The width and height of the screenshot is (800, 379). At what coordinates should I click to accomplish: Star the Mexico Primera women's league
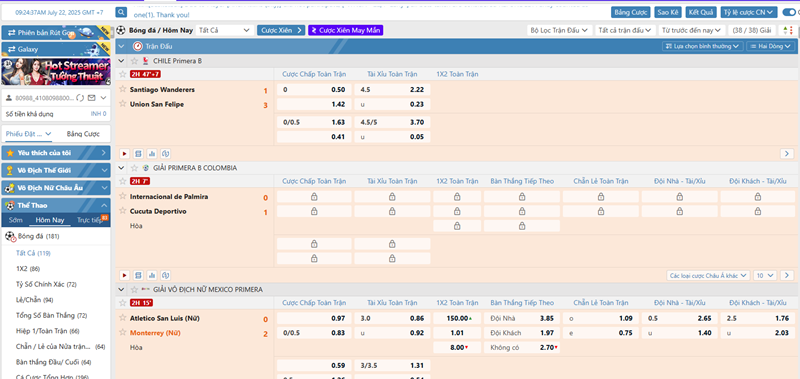(x=135, y=289)
